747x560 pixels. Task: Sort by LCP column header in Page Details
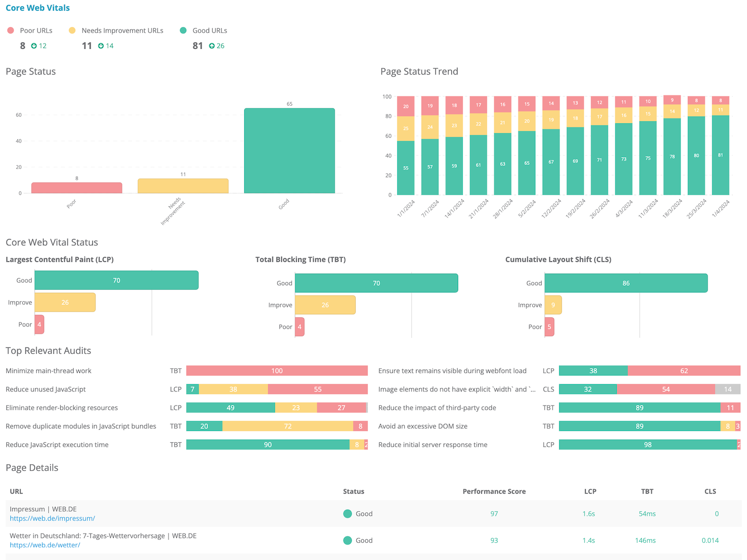click(590, 492)
